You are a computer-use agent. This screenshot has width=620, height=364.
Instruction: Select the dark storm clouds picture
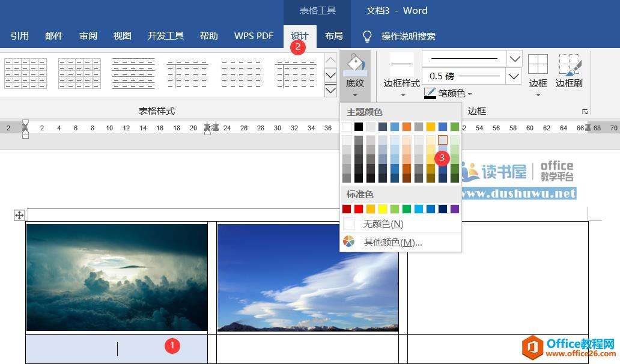(117, 278)
